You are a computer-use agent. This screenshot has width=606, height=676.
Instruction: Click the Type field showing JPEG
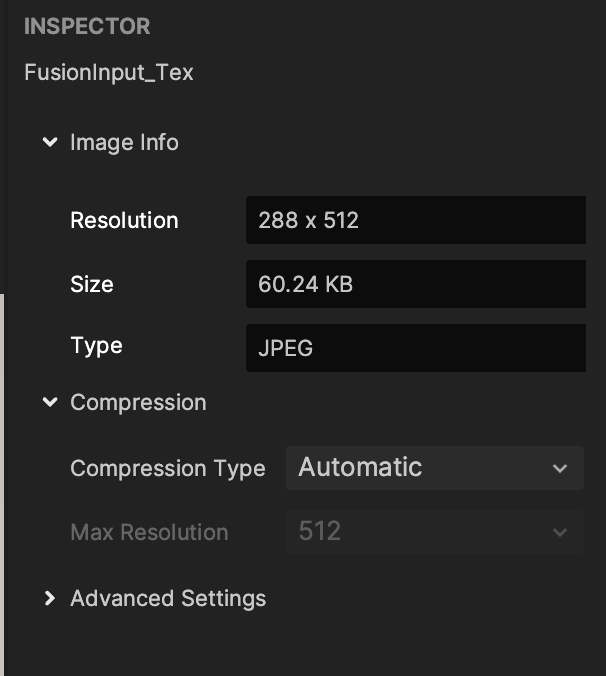click(x=416, y=348)
